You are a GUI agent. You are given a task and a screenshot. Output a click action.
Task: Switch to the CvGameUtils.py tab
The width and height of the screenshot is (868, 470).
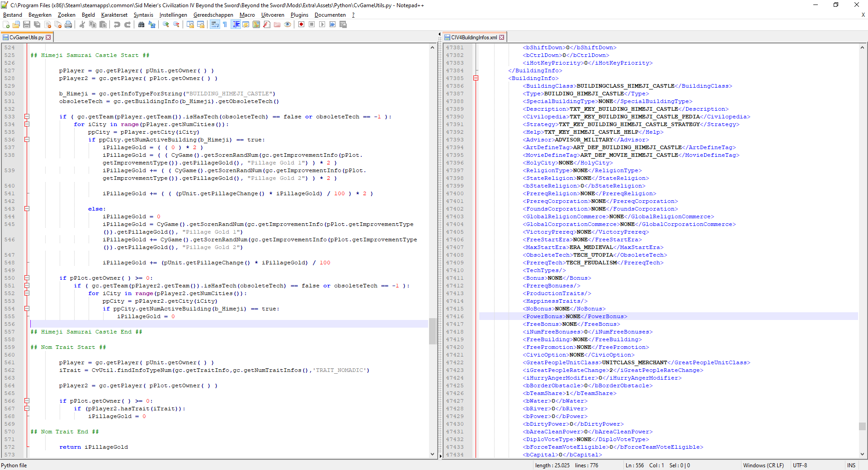26,38
